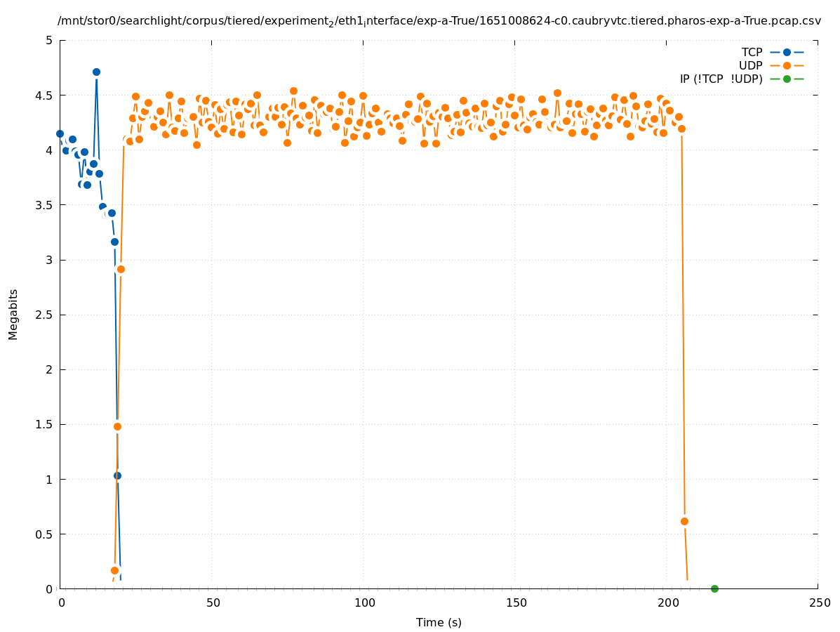Click the lowest UDP point at ramp start
This screenshot has width=840, height=632.
coord(114,570)
